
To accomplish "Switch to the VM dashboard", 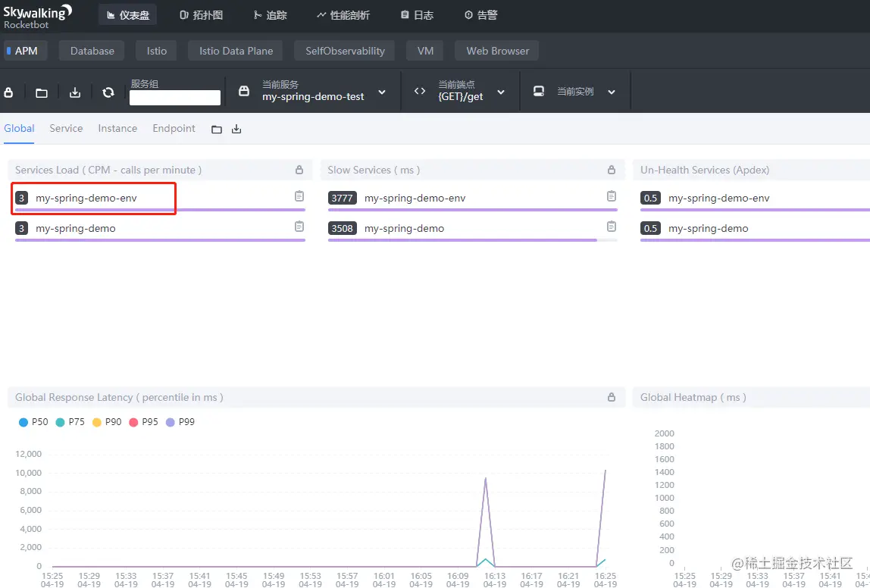I will pyautogui.click(x=425, y=51).
